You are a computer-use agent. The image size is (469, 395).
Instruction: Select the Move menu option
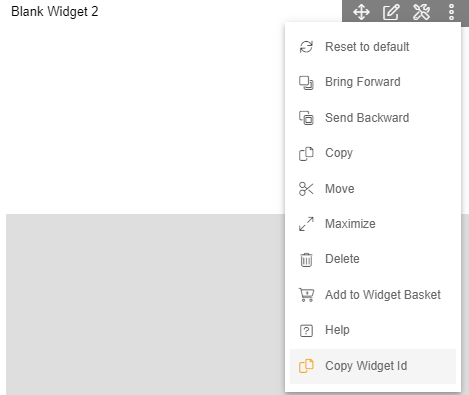[373, 189]
